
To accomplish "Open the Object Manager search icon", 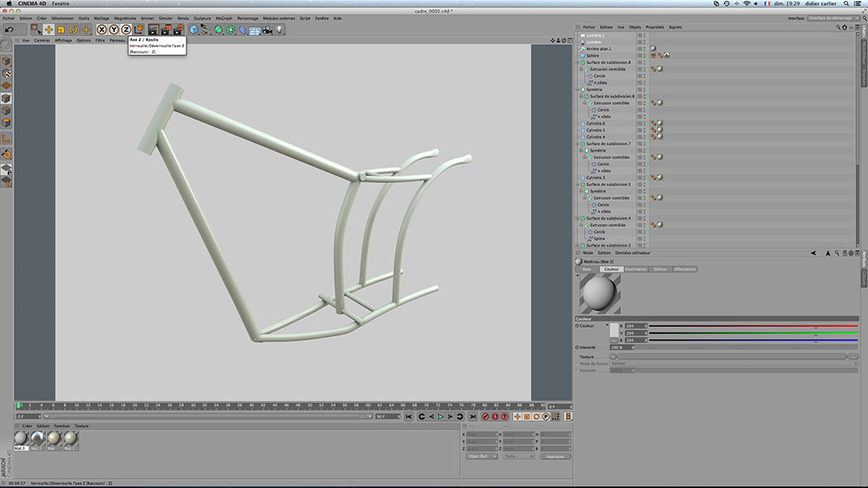I will (838, 27).
